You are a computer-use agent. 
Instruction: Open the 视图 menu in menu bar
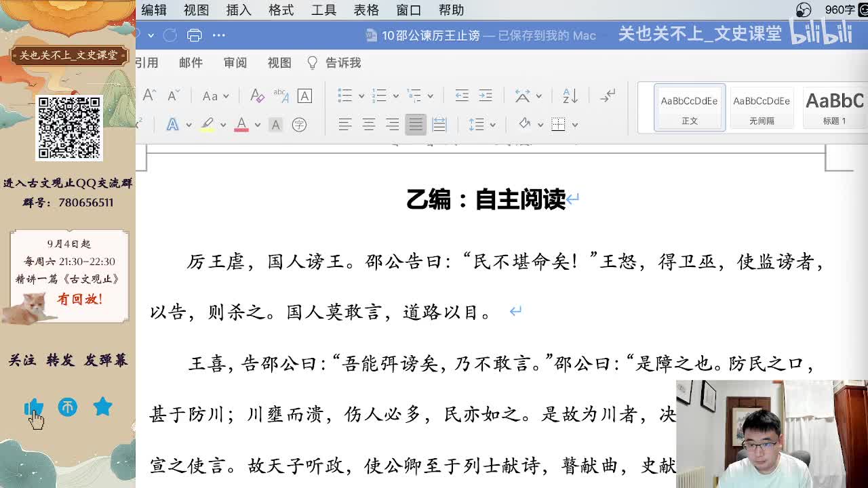[x=197, y=10]
